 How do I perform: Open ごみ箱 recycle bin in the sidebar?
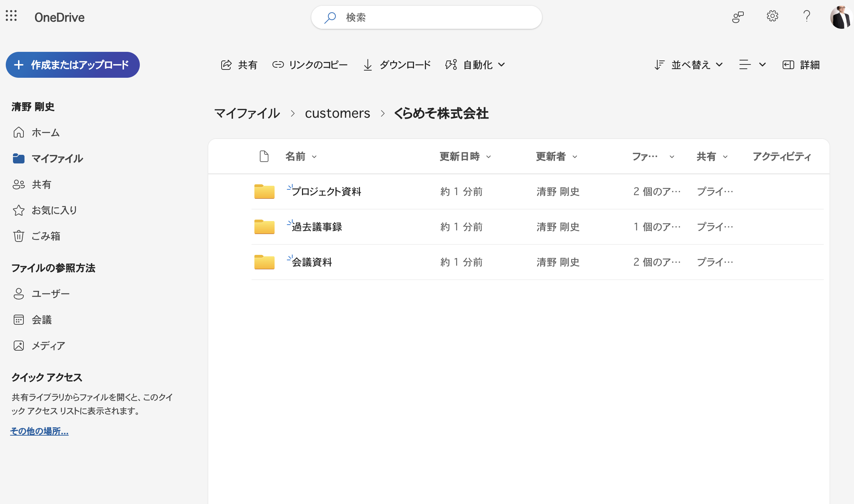tap(45, 236)
